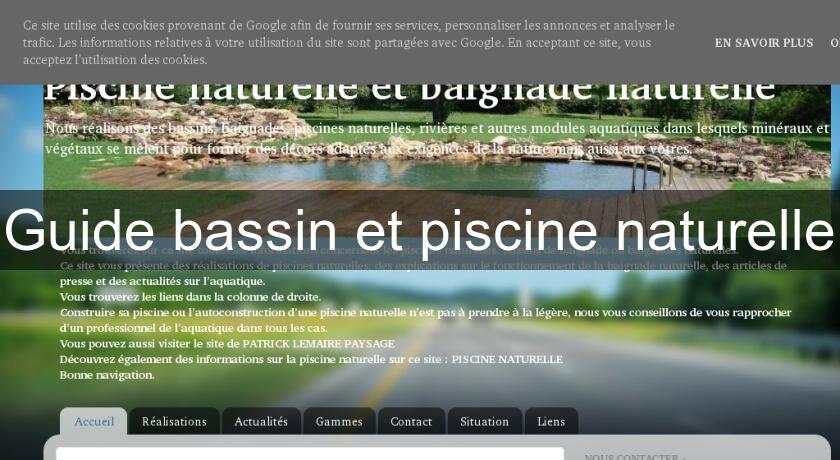840x460 pixels.
Task: Click the autoconstruction advice paragraph
Action: 425,320
